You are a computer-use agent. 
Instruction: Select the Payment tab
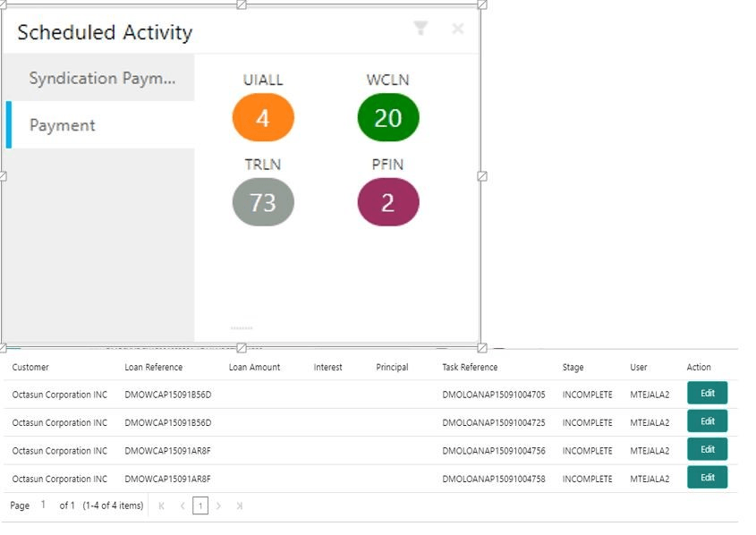click(x=101, y=125)
